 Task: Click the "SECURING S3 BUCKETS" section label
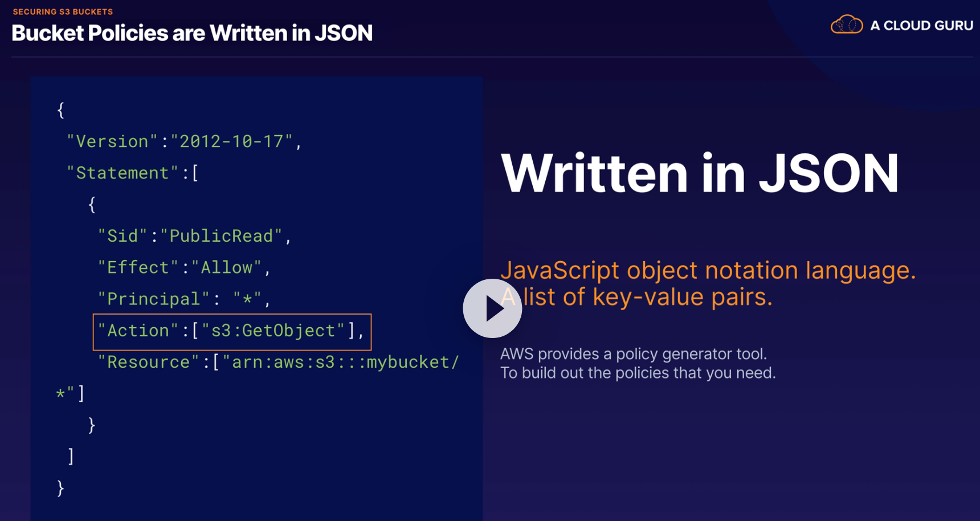coord(63,11)
